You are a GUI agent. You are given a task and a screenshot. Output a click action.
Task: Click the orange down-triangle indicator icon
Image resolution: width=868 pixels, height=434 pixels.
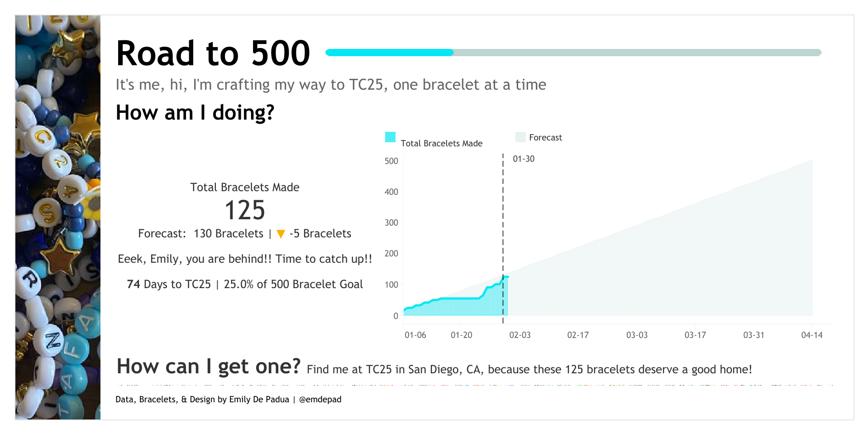(281, 234)
